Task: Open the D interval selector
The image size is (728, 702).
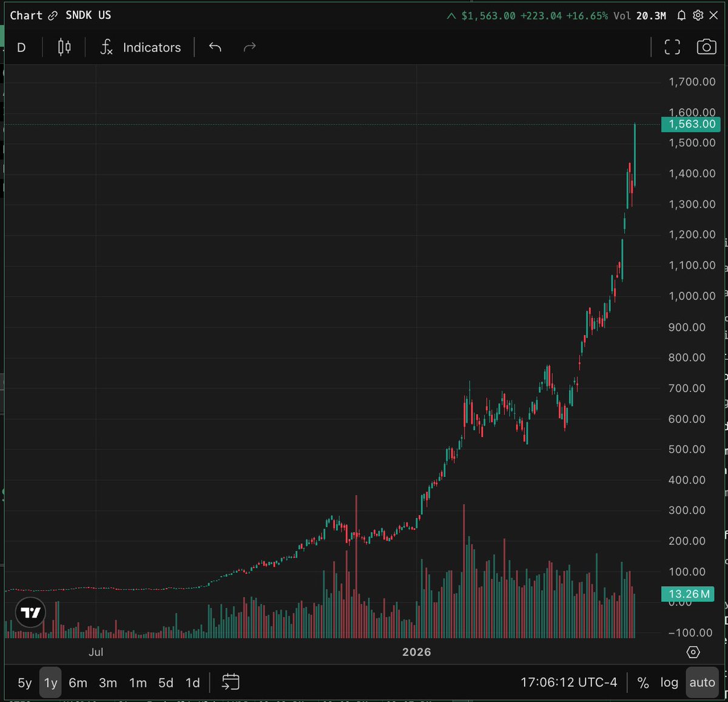Action: pos(21,47)
